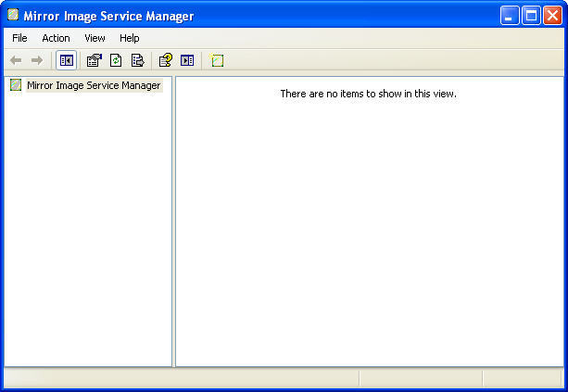Open the View menu
568x392 pixels.
click(95, 38)
